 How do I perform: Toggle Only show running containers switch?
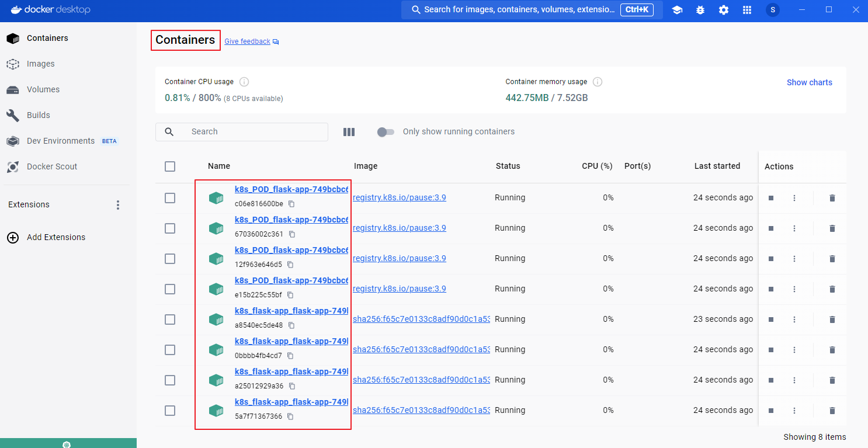tap(386, 132)
